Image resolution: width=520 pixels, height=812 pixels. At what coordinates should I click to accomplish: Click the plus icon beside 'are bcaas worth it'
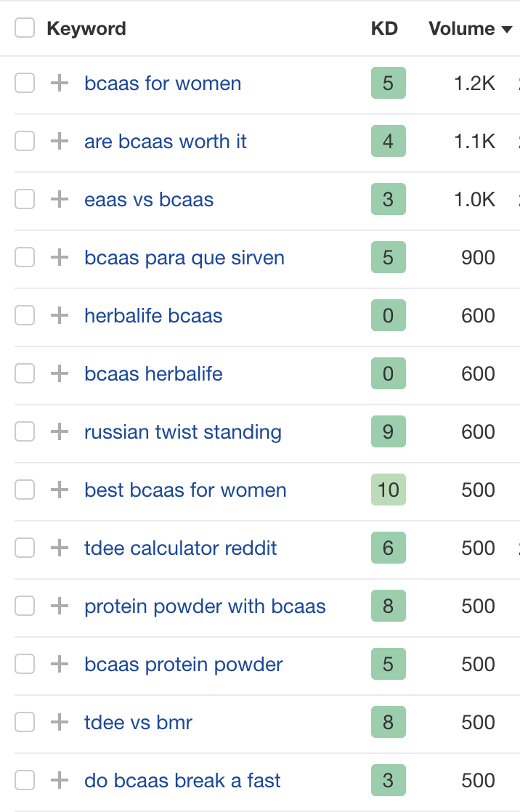click(x=59, y=141)
